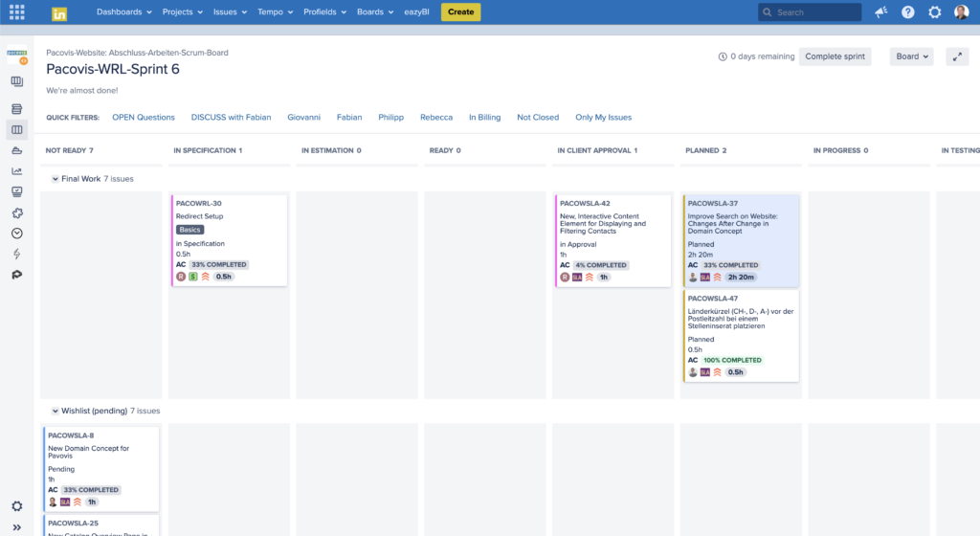Open issue PACOWRL-30 link
The width and height of the screenshot is (980, 536).
(x=199, y=204)
